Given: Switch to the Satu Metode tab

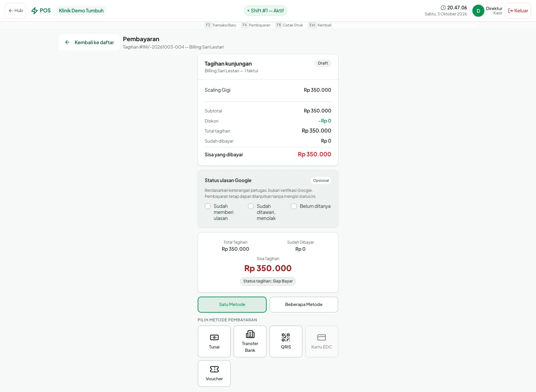Looking at the screenshot, I should tap(232, 305).
